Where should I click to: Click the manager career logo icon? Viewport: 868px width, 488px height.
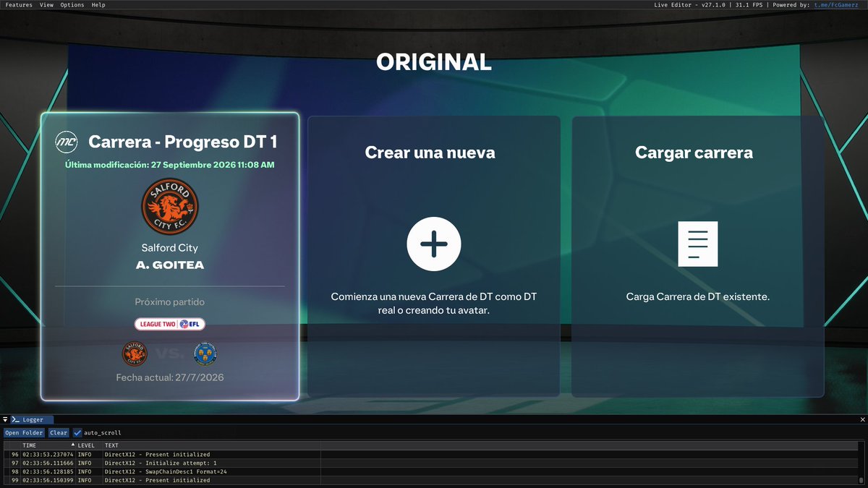pyautogui.click(x=67, y=142)
